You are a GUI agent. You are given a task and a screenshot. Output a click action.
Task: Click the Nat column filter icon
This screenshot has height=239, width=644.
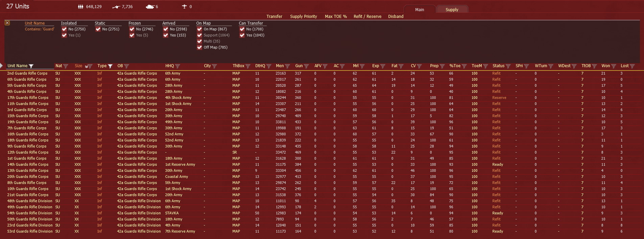[66, 66]
